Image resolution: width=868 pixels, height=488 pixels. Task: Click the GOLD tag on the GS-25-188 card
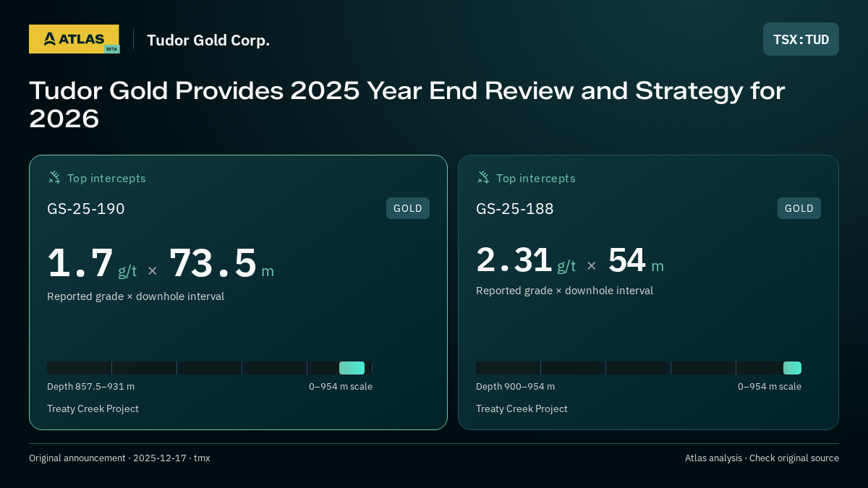point(799,208)
